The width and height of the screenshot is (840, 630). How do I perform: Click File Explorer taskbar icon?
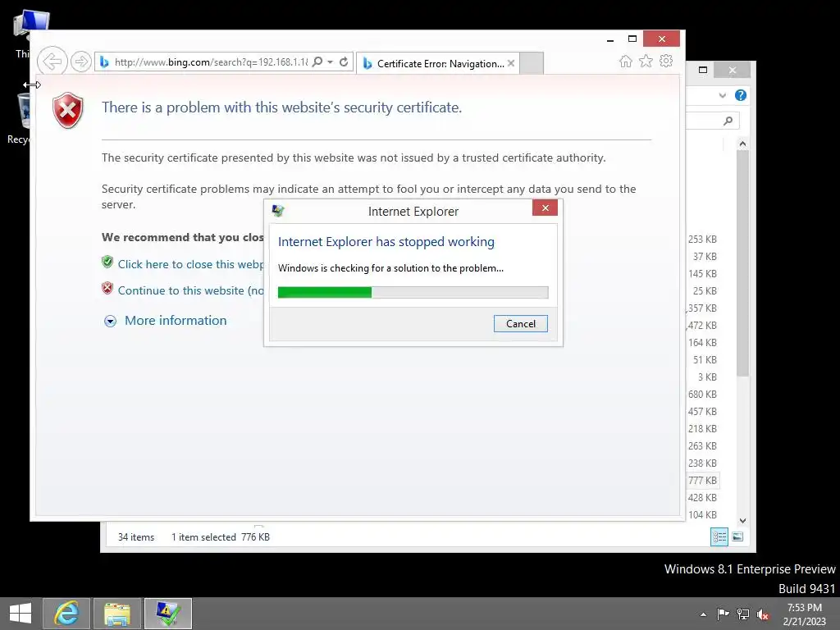(117, 614)
